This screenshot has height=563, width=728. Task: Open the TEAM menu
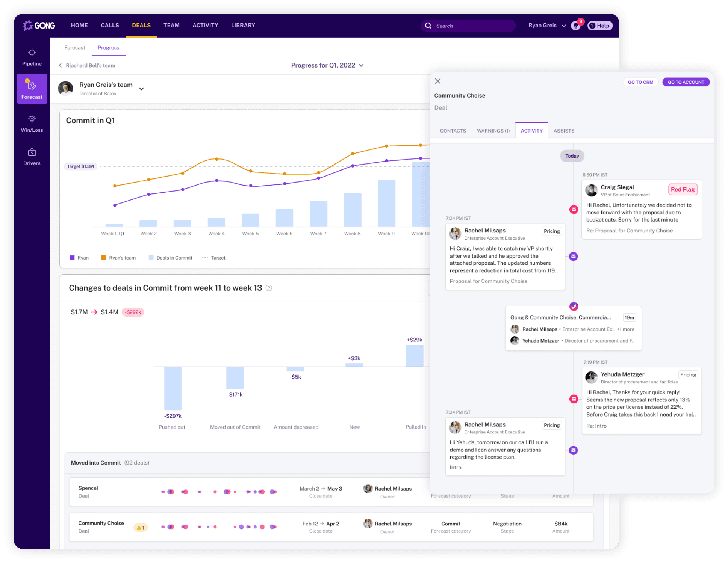coord(171,25)
